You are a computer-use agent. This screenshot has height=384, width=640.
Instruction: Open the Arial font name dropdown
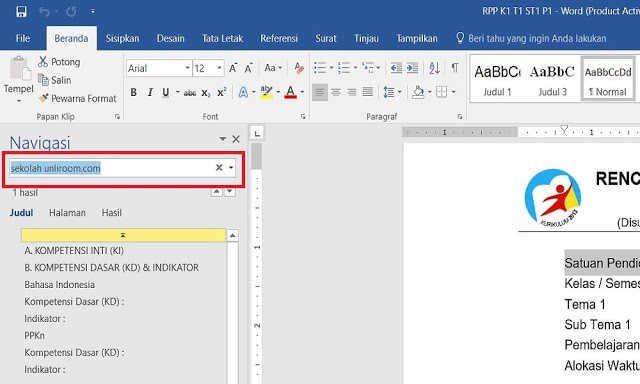tap(187, 68)
